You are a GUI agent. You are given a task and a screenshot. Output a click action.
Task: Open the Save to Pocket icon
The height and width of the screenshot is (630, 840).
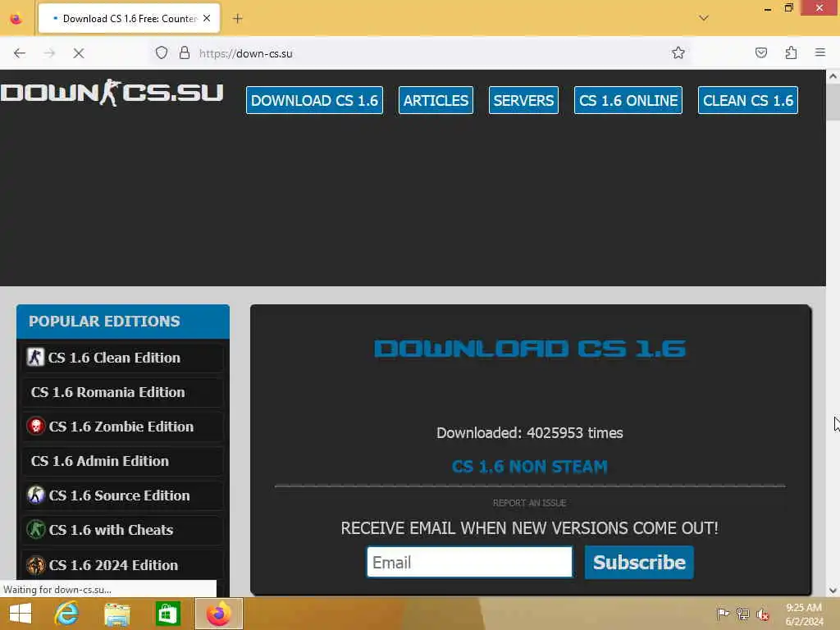[761, 52]
